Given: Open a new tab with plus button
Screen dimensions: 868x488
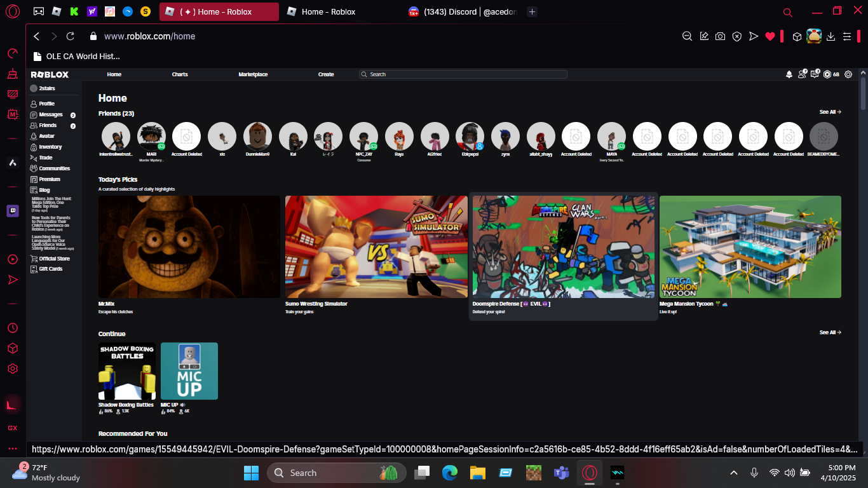Looking at the screenshot, I should coord(532,11).
